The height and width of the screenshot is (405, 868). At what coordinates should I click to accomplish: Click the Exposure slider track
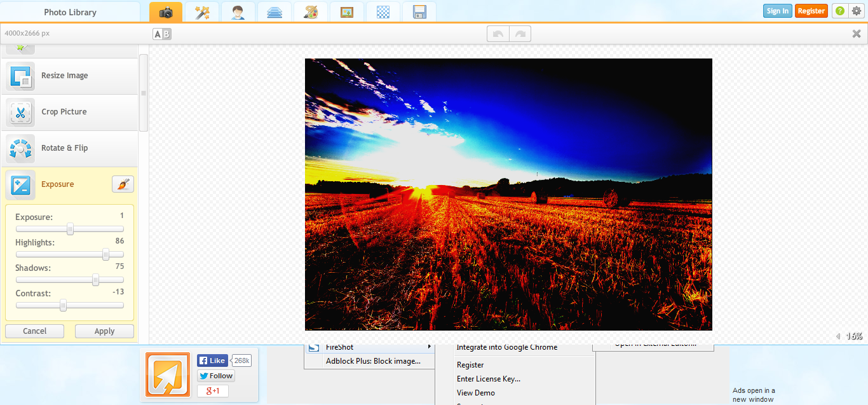point(70,229)
